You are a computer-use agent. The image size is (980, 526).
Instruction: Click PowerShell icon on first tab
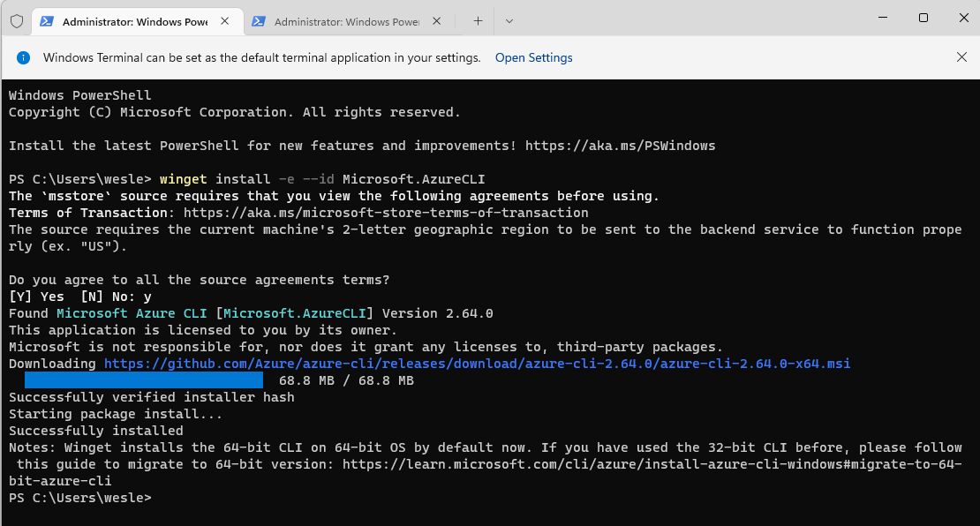(46, 21)
